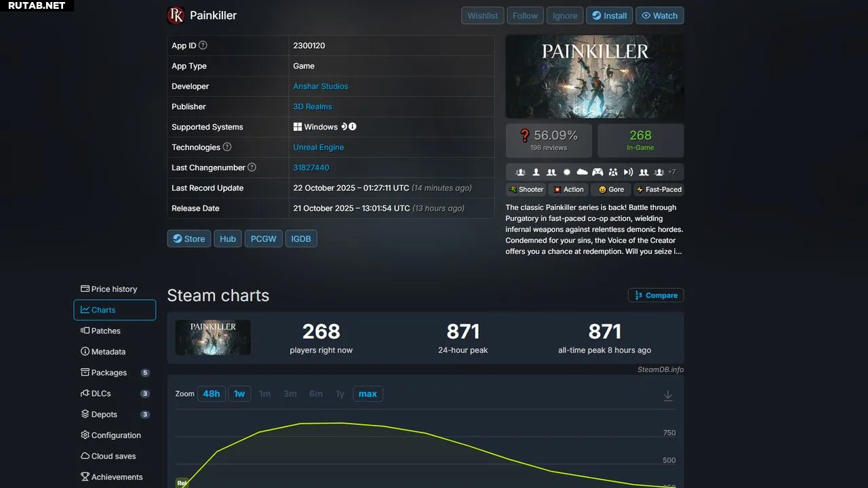Image resolution: width=868 pixels, height=488 pixels.
Task: Select the 1w zoom range
Action: click(239, 394)
